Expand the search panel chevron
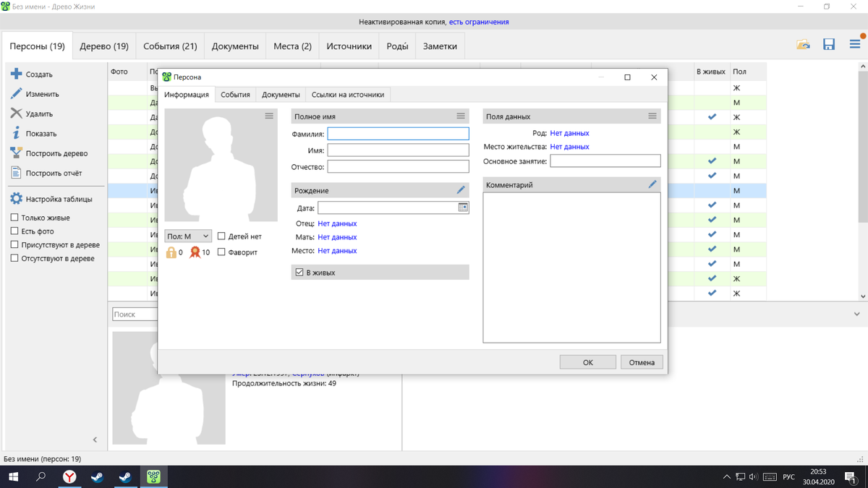This screenshot has width=868, height=488. (x=856, y=314)
